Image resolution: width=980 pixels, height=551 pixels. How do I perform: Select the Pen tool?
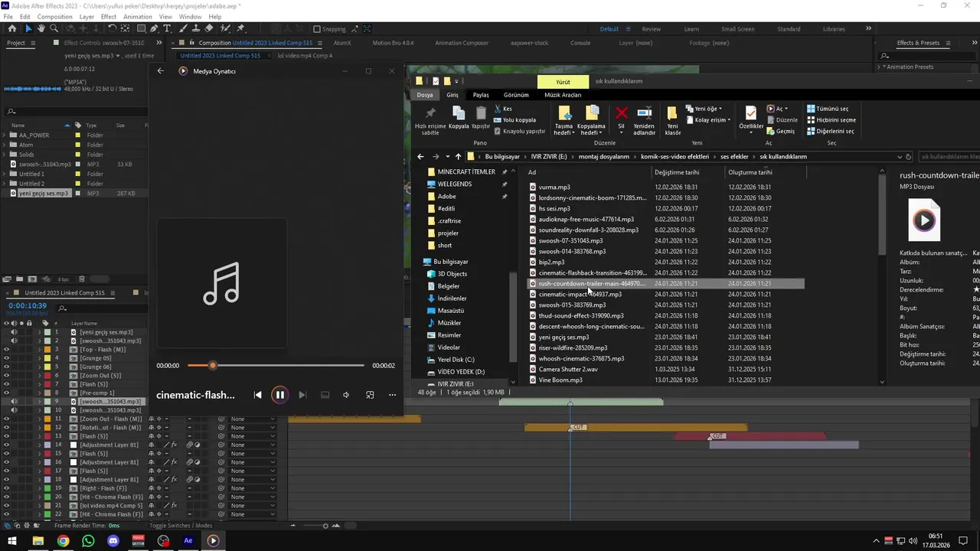pyautogui.click(x=154, y=28)
